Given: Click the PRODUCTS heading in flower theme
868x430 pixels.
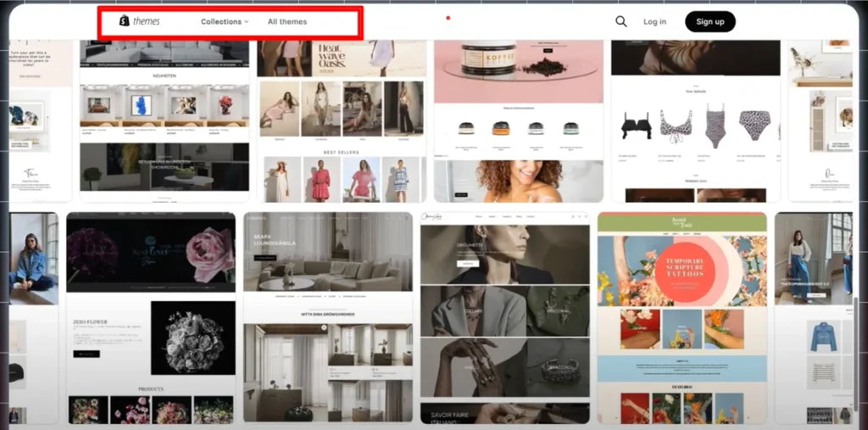Looking at the screenshot, I should pyautogui.click(x=151, y=389).
